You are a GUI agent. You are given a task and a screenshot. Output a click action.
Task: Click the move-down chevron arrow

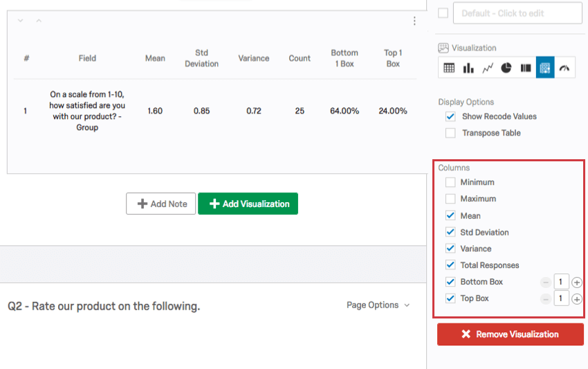(21, 21)
